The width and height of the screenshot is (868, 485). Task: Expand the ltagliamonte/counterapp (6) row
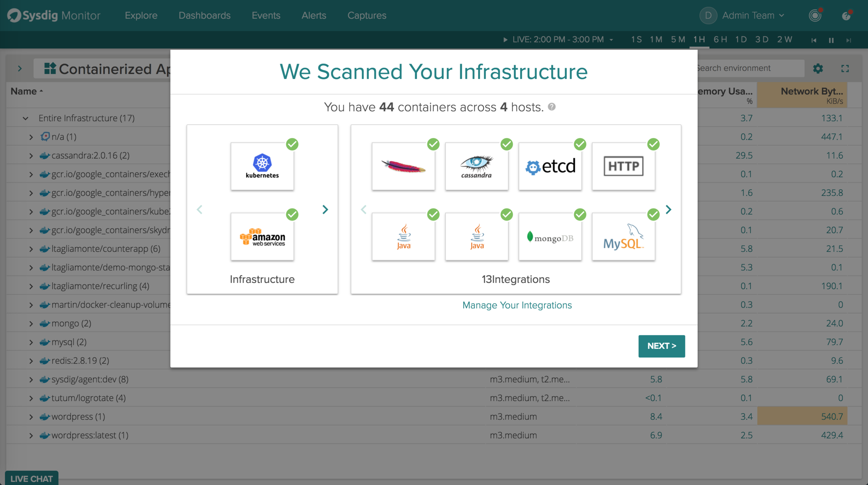(31, 249)
